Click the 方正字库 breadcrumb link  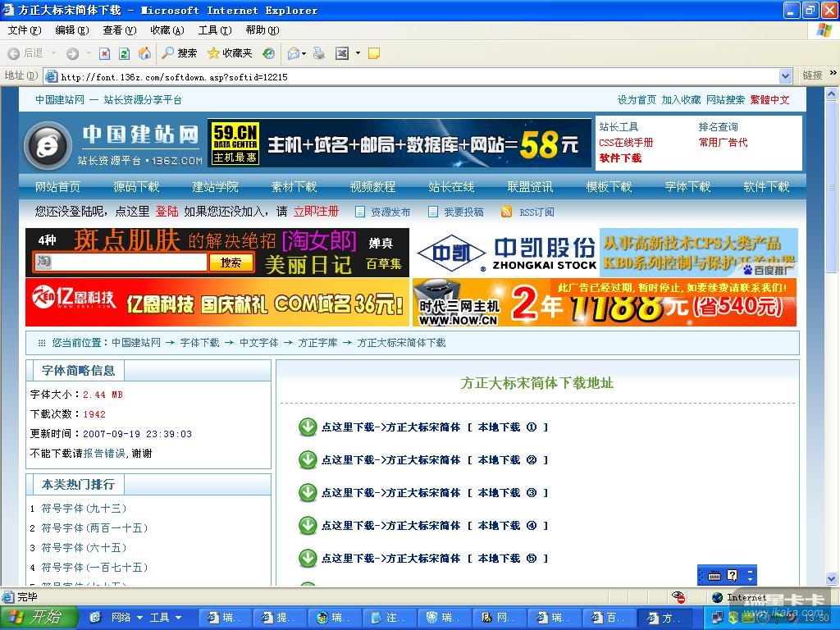pos(317,342)
